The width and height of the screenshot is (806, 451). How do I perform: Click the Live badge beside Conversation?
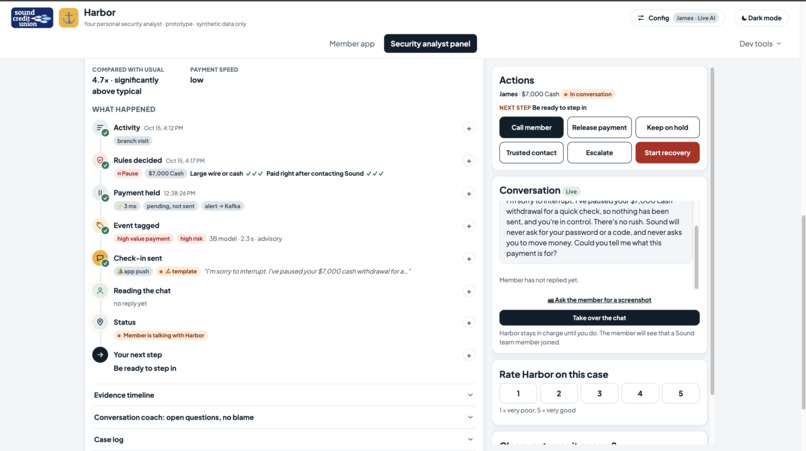[571, 191]
